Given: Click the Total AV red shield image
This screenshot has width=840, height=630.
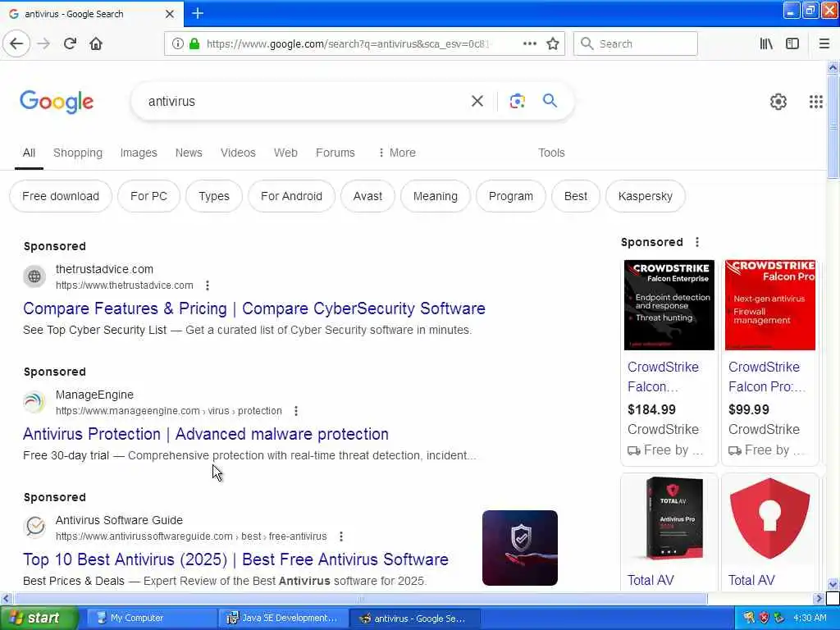Looking at the screenshot, I should coord(769,518).
